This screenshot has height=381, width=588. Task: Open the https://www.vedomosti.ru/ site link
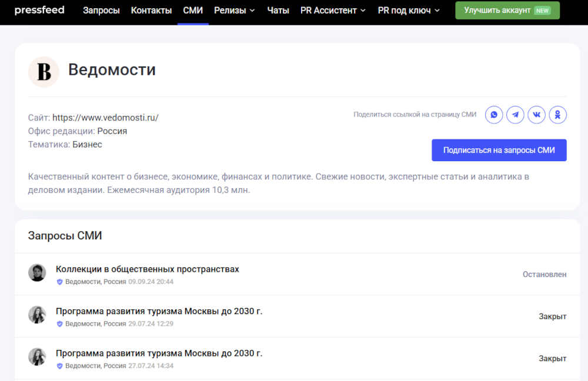coord(105,118)
